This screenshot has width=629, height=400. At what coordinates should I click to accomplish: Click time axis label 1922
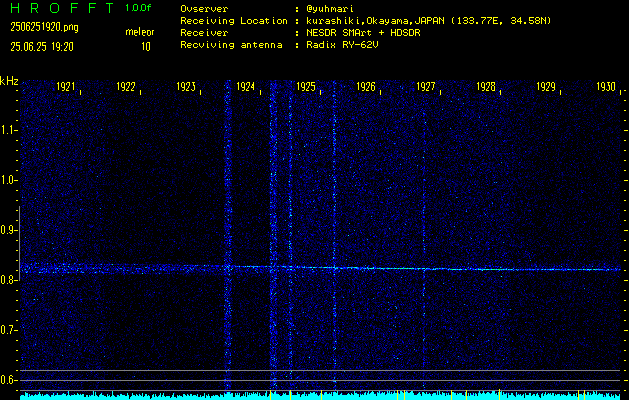click(x=126, y=87)
